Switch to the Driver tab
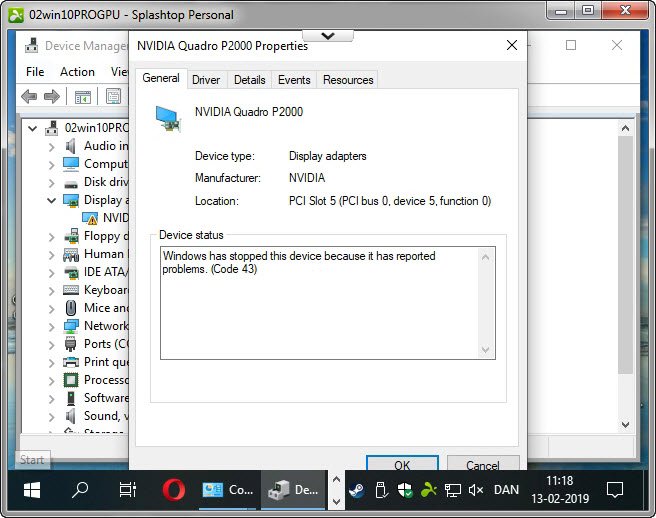 (x=206, y=79)
